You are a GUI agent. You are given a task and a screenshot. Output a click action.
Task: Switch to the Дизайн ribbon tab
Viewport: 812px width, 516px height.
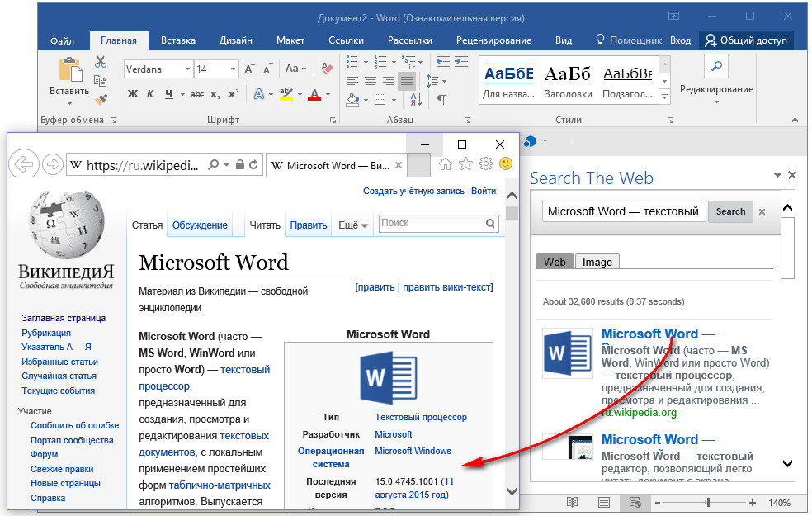pos(236,40)
